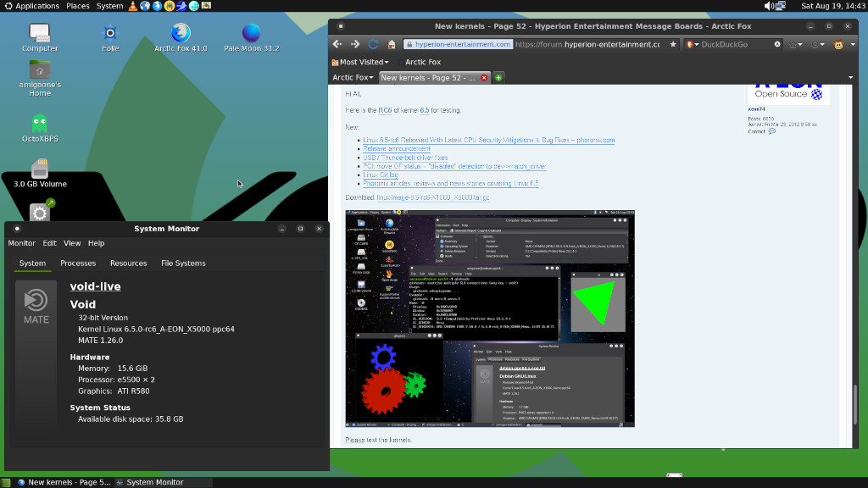The width and height of the screenshot is (868, 488).
Task: Select the Eolie desktop icon
Action: click(x=110, y=37)
